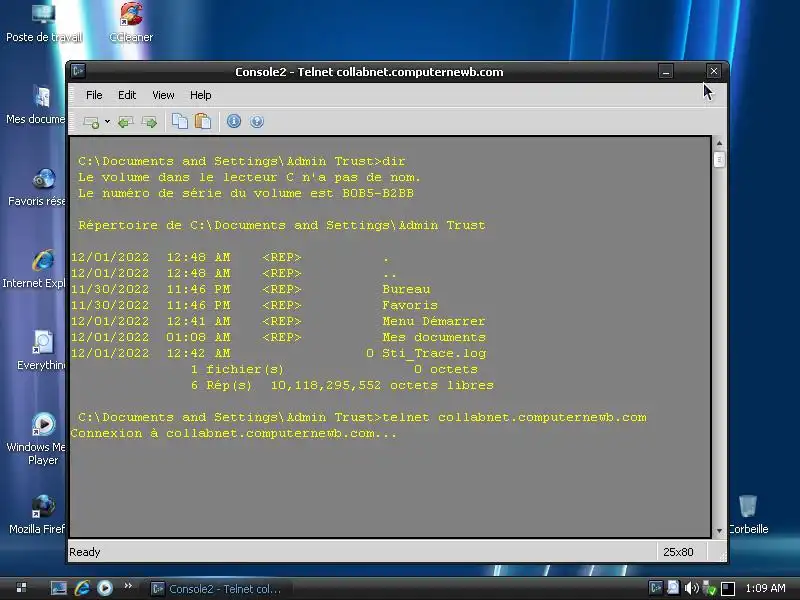Click the '1 fichier(s)' summary text
The image size is (800, 600).
pos(237,369)
